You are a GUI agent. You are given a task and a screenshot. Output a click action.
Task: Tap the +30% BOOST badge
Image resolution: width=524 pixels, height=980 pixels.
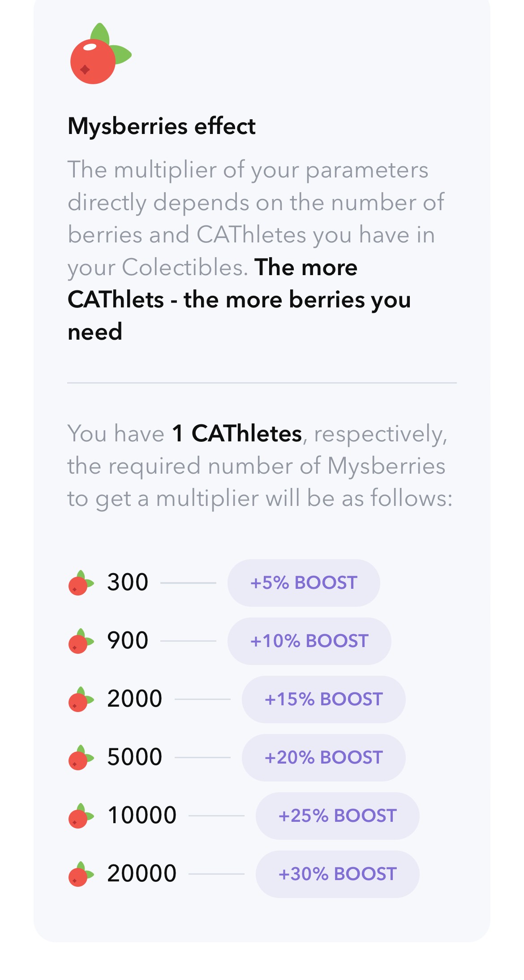(337, 874)
